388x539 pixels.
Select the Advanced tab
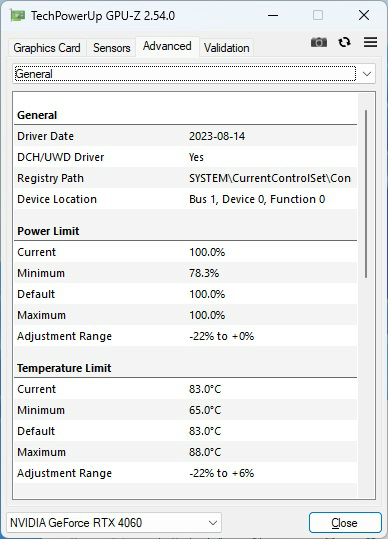[x=167, y=46]
